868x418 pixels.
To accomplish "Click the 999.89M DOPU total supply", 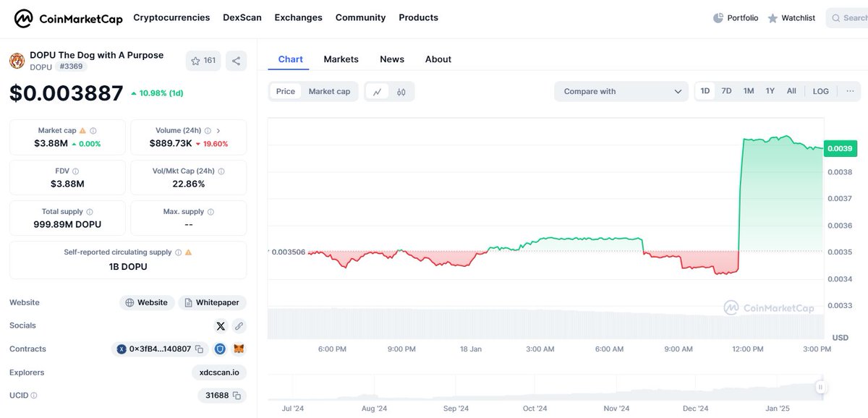I will tap(67, 225).
